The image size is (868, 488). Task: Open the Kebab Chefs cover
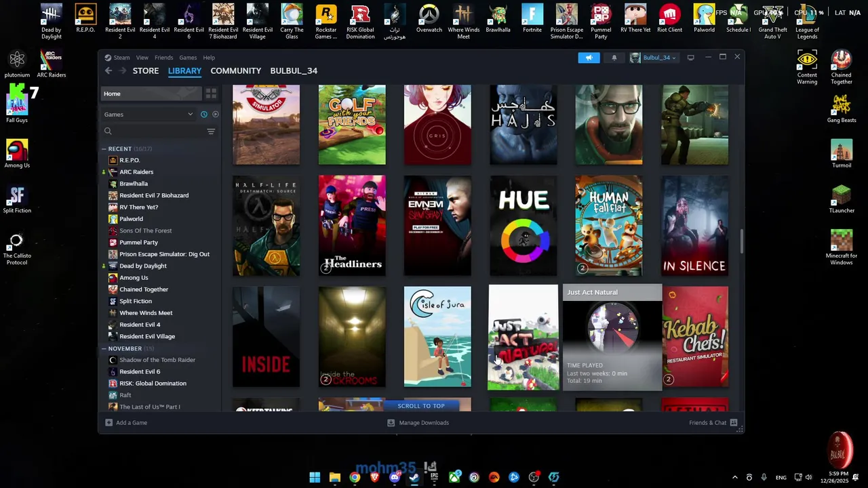coord(695,337)
